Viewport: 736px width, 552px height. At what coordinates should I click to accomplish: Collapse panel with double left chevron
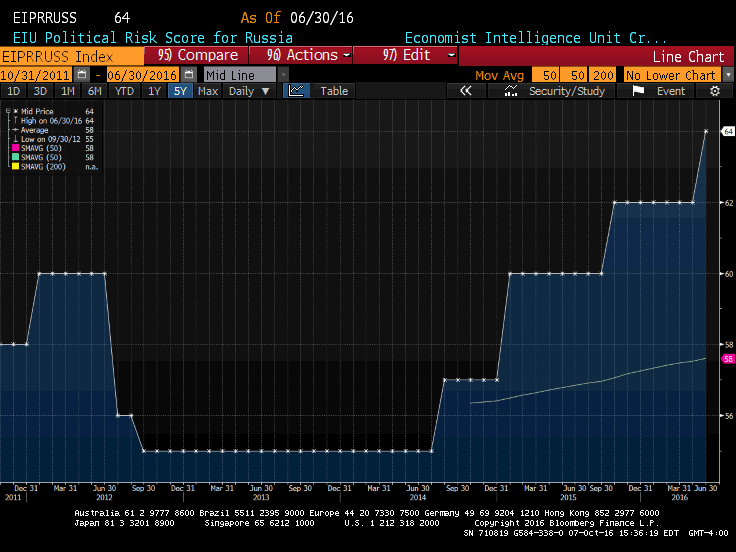point(466,91)
